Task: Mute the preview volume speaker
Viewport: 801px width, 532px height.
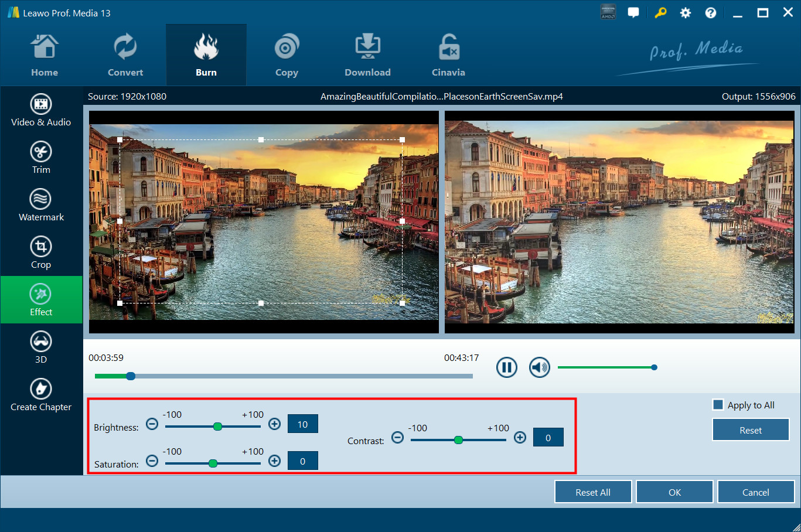Action: [x=539, y=367]
